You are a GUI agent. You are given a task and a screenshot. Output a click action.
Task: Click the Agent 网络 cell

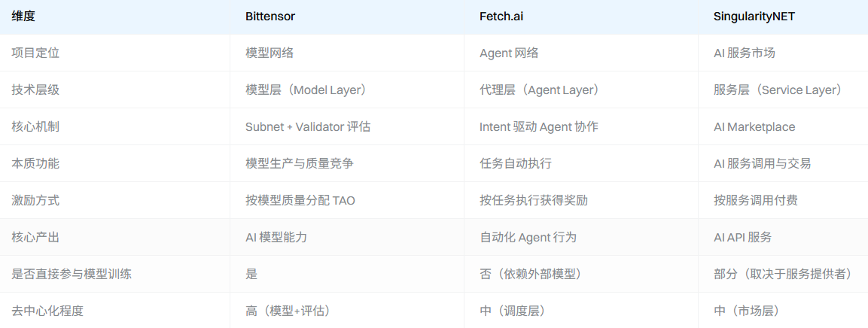pyautogui.click(x=509, y=53)
